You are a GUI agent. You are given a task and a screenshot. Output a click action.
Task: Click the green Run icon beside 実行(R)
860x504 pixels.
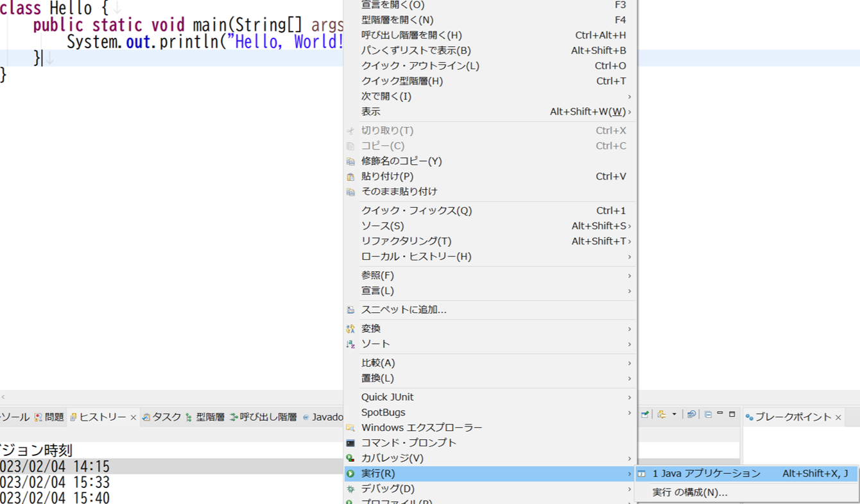[x=351, y=473]
